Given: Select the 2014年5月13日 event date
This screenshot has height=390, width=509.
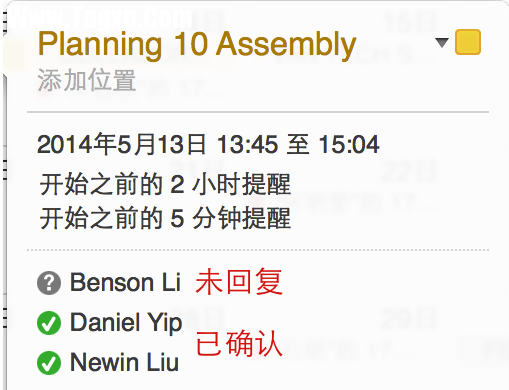Looking at the screenshot, I should (x=121, y=144).
